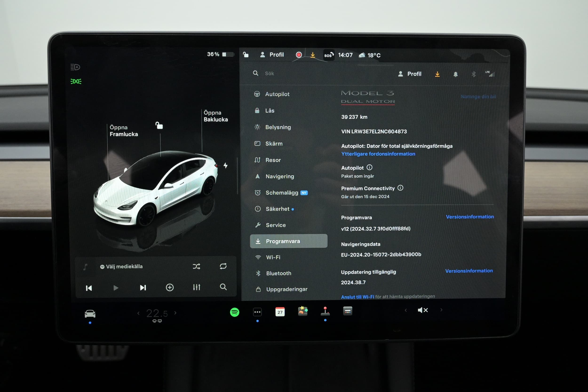The image size is (588, 392).
Task: Increase volume with right chevron
Action: click(441, 310)
